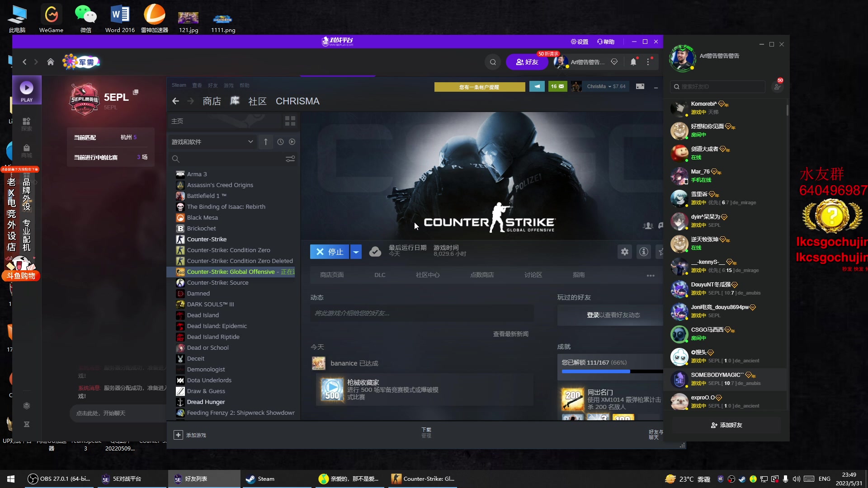Open 查看 menu in Steam menu bar
This screenshot has width=868, height=488.
click(197, 85)
